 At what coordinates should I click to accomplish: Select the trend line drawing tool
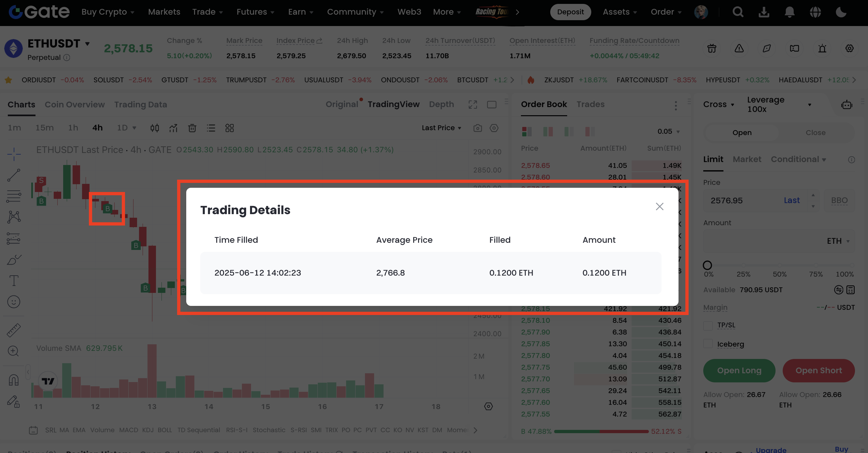14,175
